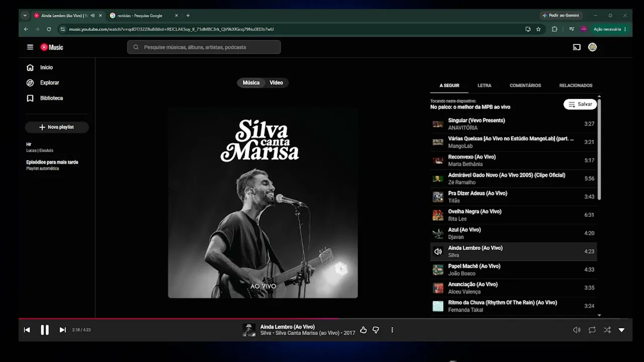Screen dimensions: 644x362
Task: Open the player bar three-dot menu
Action: [x=392, y=330]
